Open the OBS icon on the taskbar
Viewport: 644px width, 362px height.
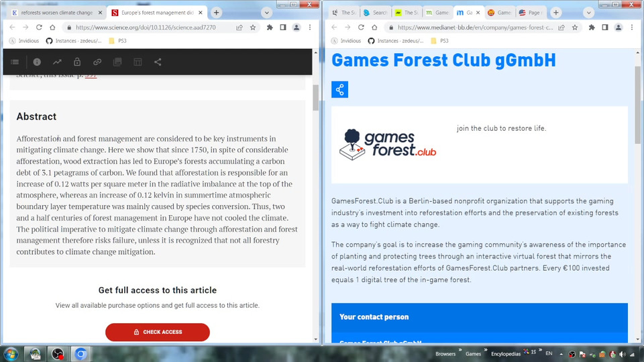coord(58,354)
